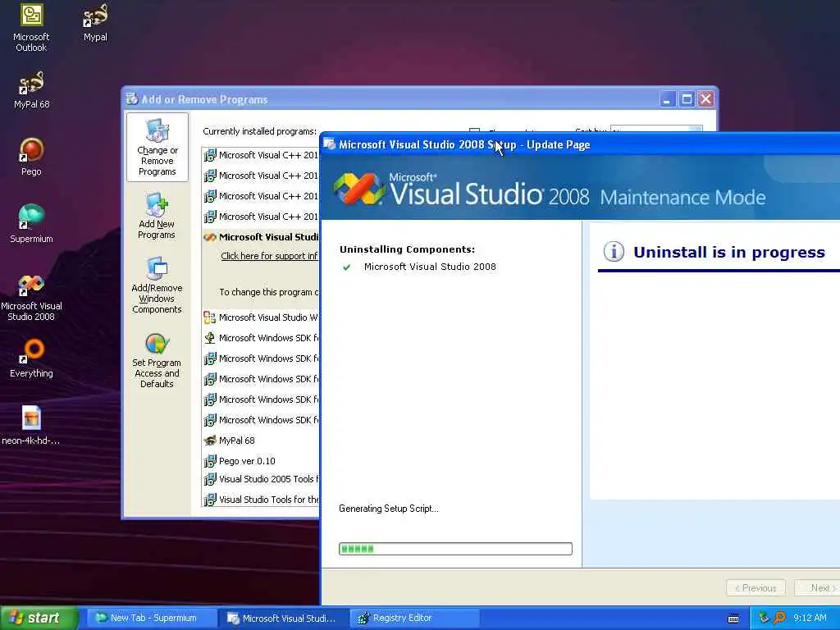The height and width of the screenshot is (630, 840).
Task: Click the Visual Studio Setup window title icon
Action: click(x=330, y=144)
